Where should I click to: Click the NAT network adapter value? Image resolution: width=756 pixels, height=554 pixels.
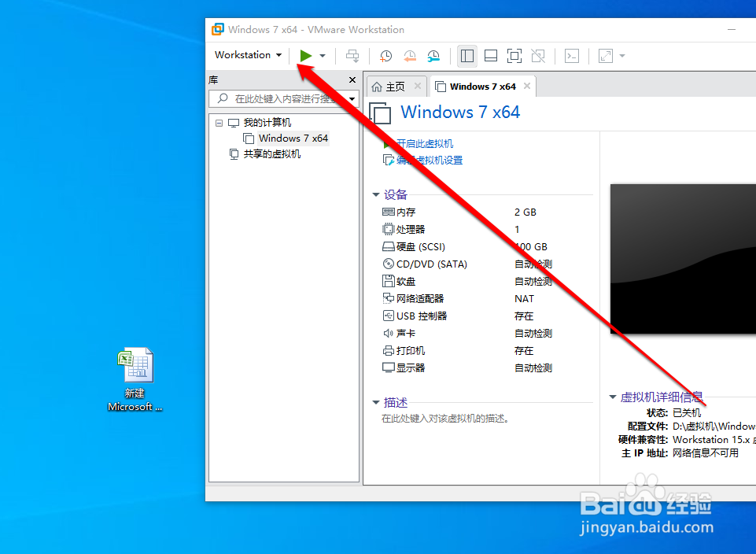[x=524, y=299]
